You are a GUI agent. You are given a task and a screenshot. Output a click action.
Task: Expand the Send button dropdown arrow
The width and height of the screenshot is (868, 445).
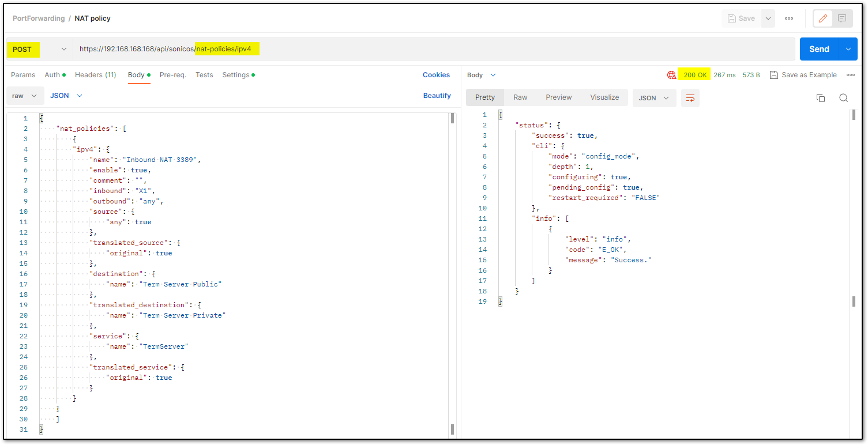click(x=848, y=49)
